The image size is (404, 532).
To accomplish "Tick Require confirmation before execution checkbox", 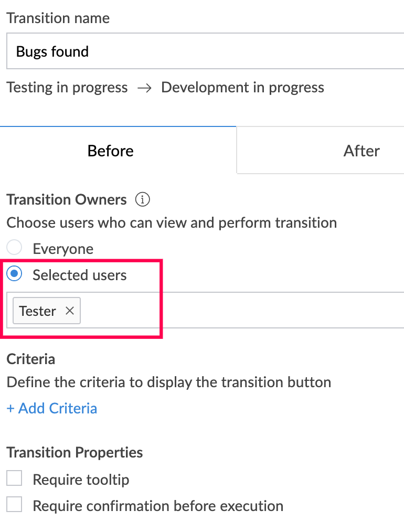I will [x=14, y=505].
